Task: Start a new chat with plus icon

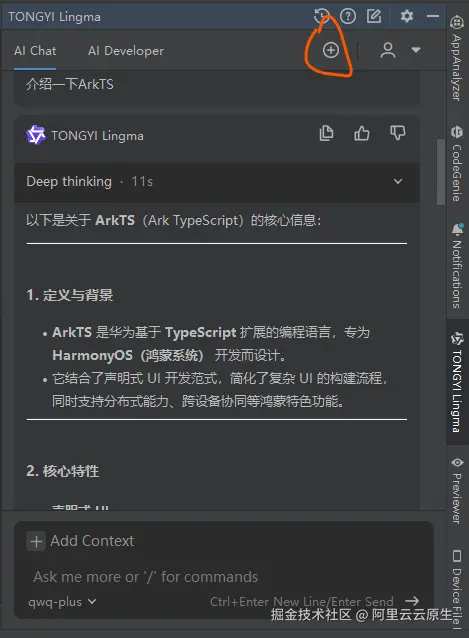Action: coord(331,50)
